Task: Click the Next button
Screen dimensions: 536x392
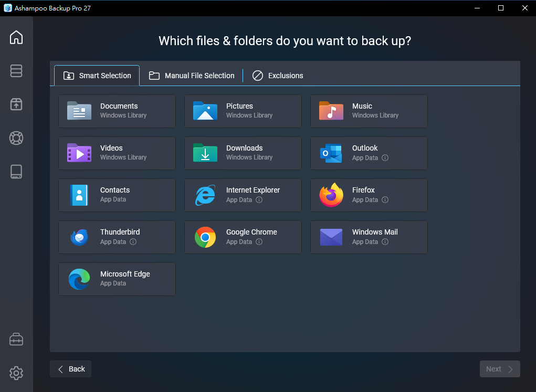Action: point(499,369)
